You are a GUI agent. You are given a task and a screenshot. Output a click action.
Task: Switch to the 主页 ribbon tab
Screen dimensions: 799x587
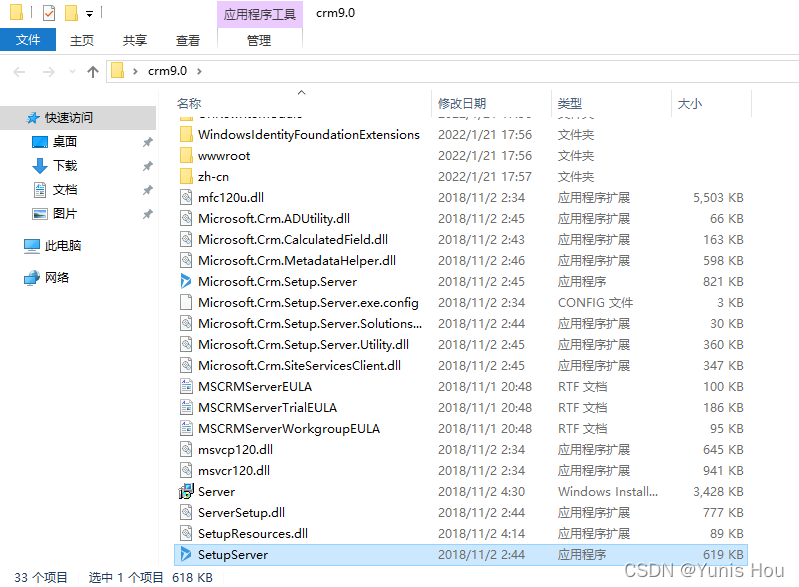(82, 40)
